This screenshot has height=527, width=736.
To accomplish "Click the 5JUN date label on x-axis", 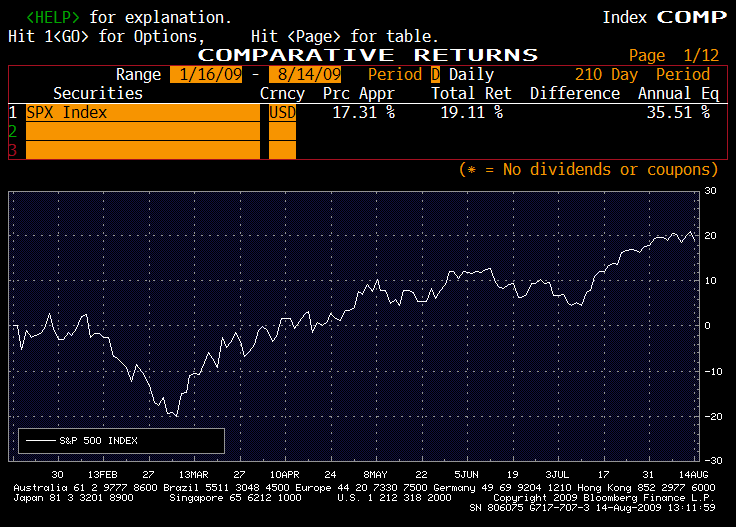I will [x=466, y=474].
